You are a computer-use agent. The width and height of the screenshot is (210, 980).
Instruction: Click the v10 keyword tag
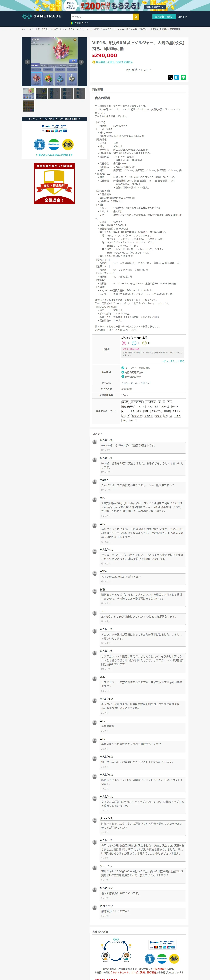pyautogui.click(x=131, y=420)
